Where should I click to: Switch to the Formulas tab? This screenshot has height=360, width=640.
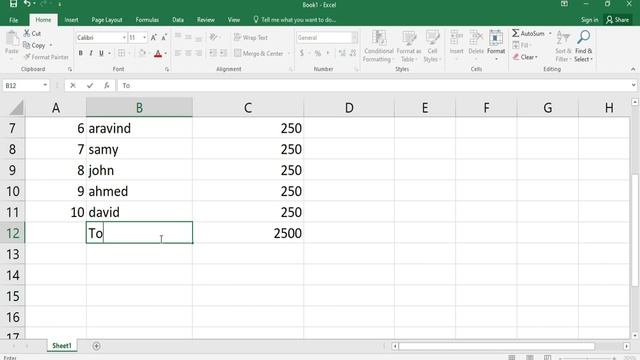[147, 20]
